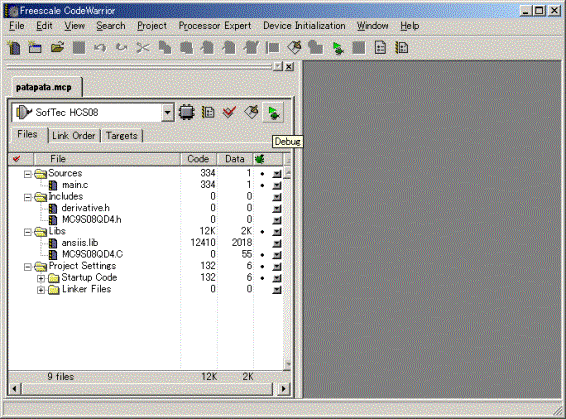This screenshot has width=566, height=419.
Task: Click the Edit menu
Action: click(x=44, y=26)
